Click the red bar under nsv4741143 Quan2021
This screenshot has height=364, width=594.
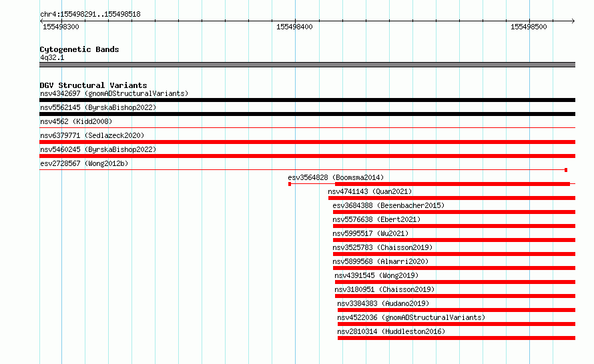click(452, 198)
